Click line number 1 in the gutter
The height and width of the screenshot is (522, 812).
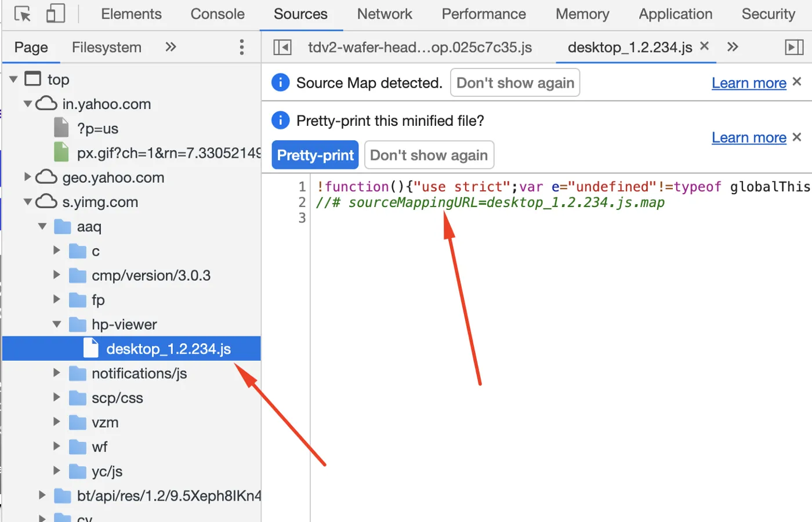302,186
